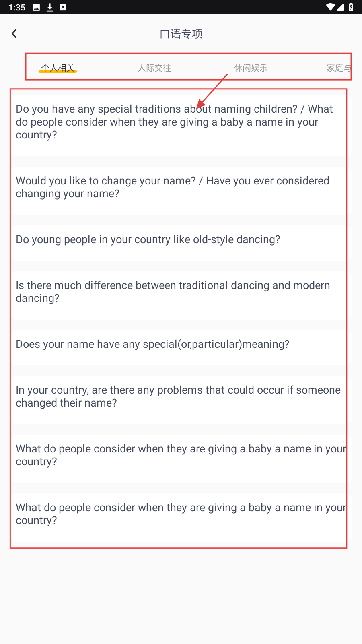This screenshot has height=644, width=362.
Task: Open the problems changing their name question
Action: tap(177, 396)
